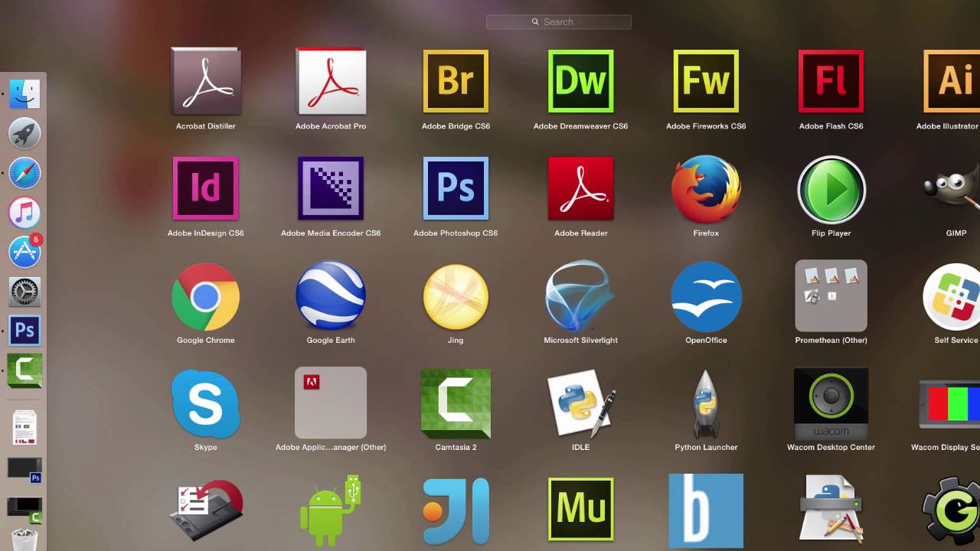
Task: Open Adobe Muse (Mu) icon
Action: [581, 511]
